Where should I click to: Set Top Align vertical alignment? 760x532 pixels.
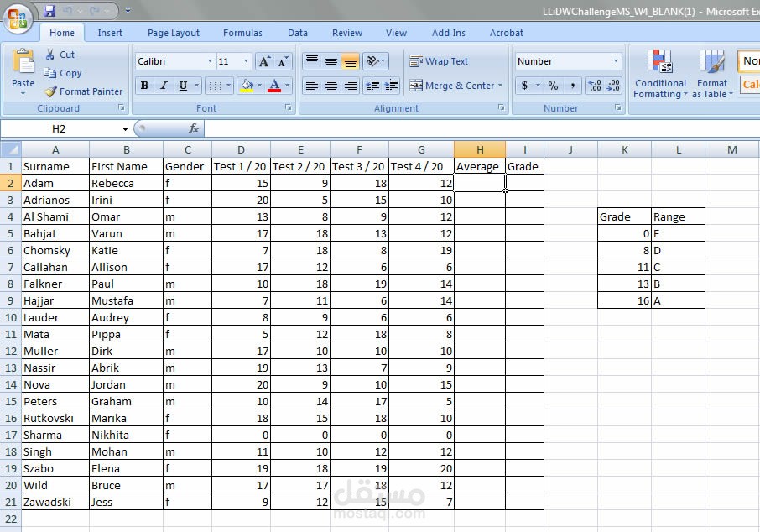tap(312, 61)
